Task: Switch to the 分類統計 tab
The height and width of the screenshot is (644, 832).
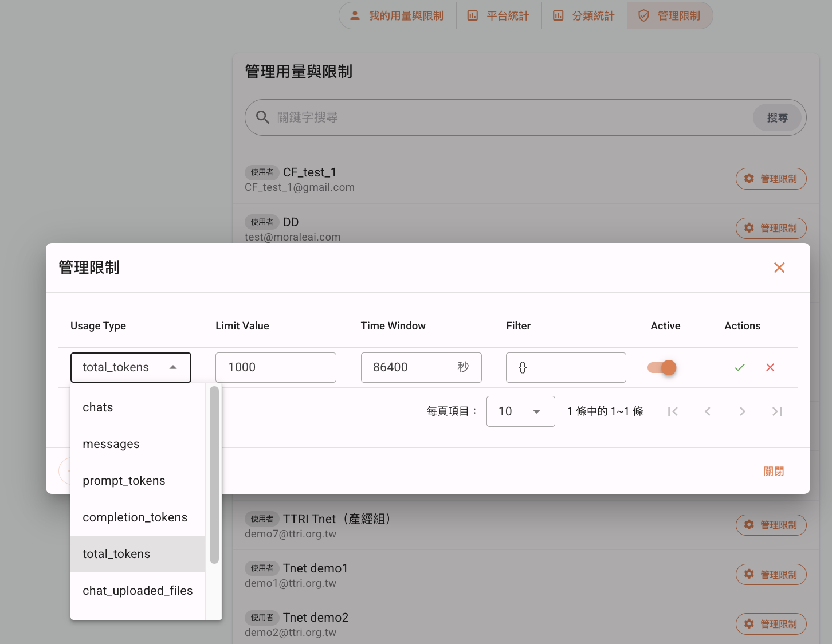Action: pyautogui.click(x=584, y=15)
